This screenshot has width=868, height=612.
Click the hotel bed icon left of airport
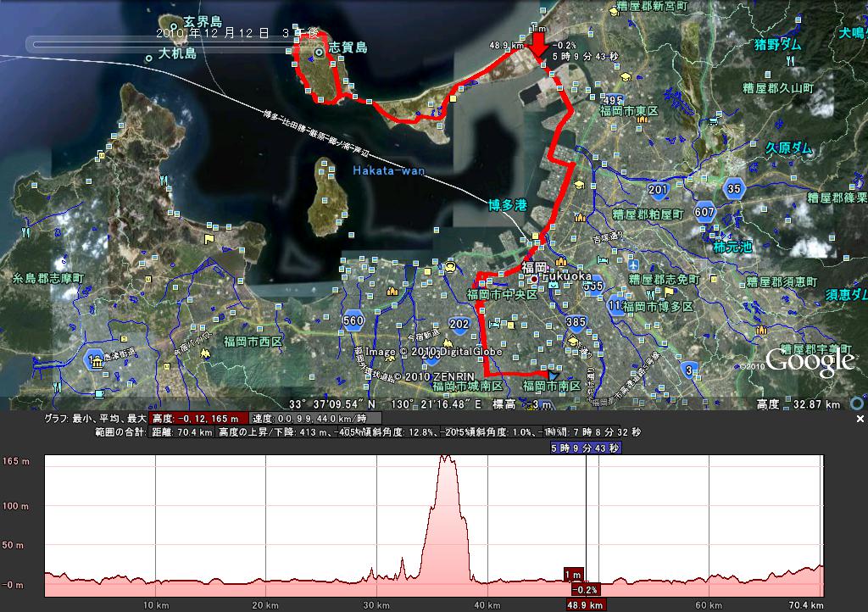(603, 260)
